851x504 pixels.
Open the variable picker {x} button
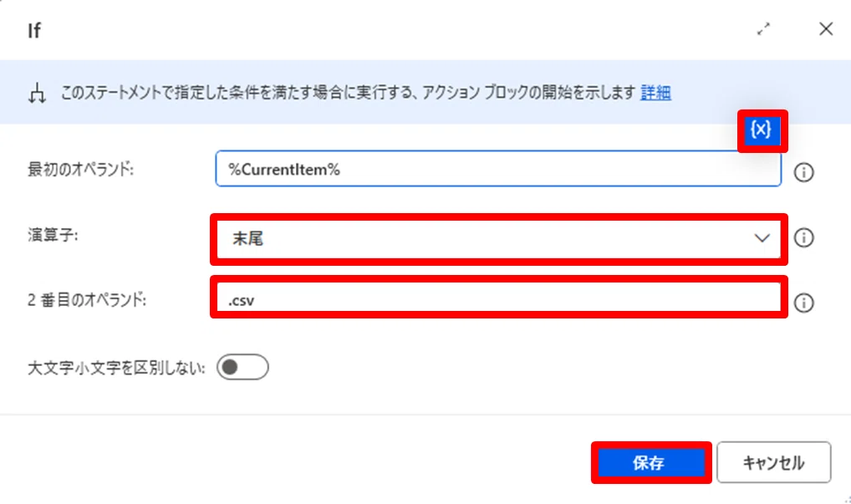coord(761,130)
